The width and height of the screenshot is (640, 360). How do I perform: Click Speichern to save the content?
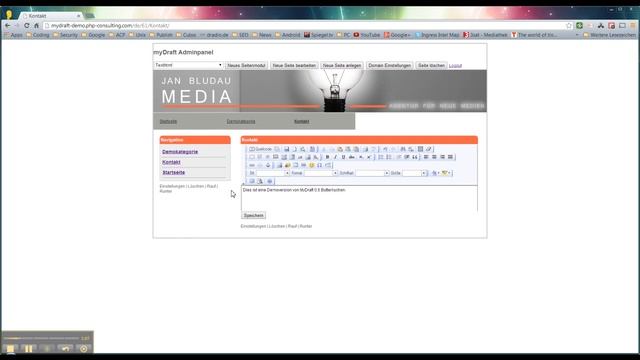point(253,215)
